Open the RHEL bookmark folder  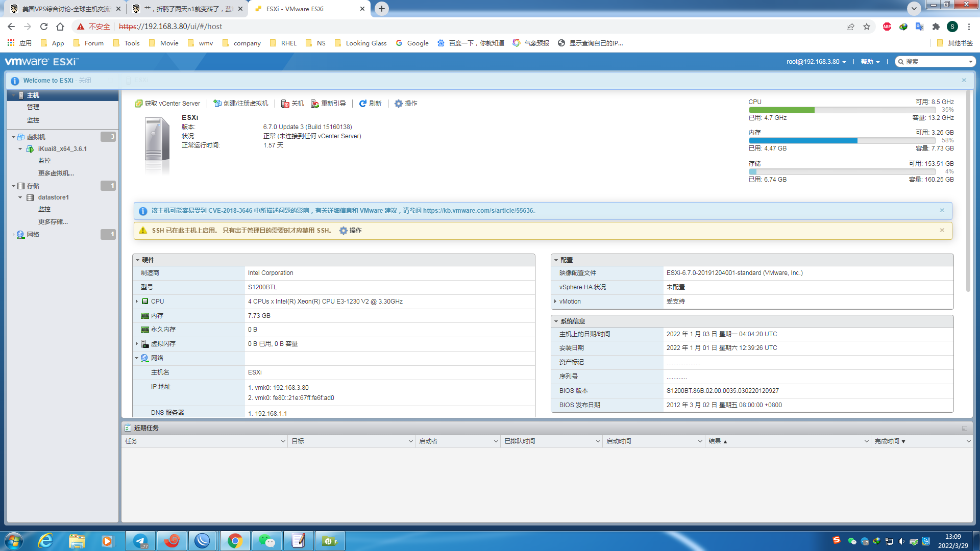coord(283,43)
